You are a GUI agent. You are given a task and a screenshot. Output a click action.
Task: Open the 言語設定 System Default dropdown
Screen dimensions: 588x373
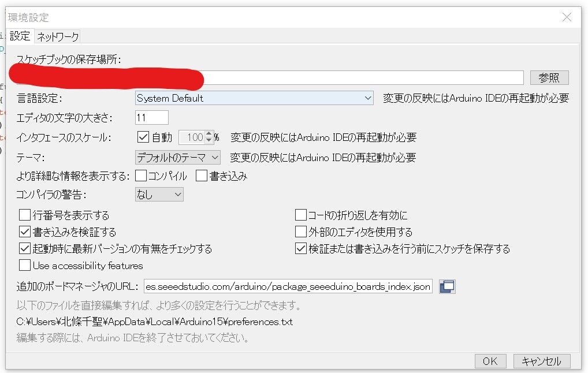click(254, 98)
